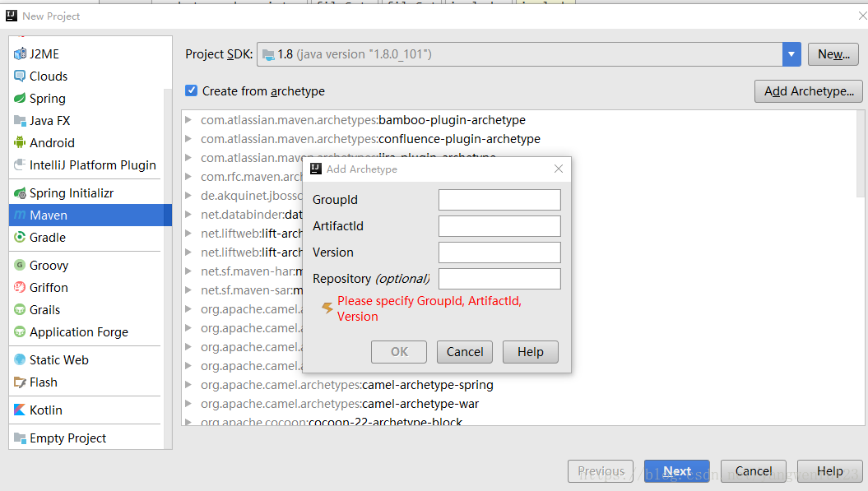This screenshot has width=868, height=491.
Task: Click the Next button
Action: click(x=676, y=471)
